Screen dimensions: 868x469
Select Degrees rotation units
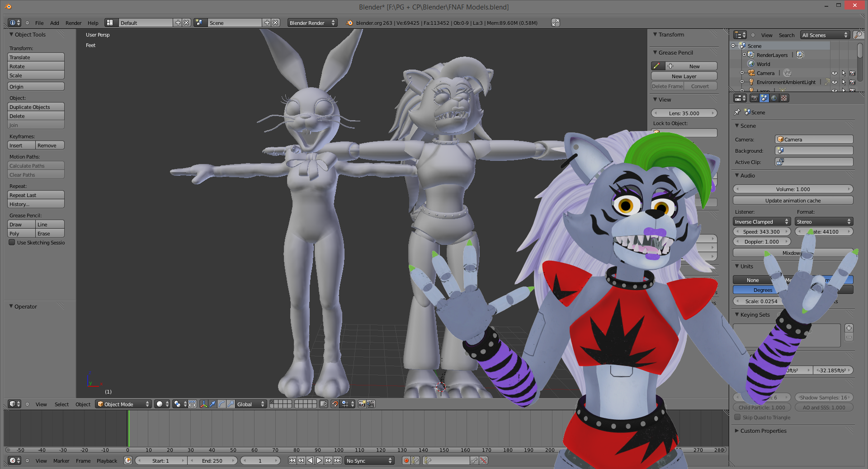(763, 290)
